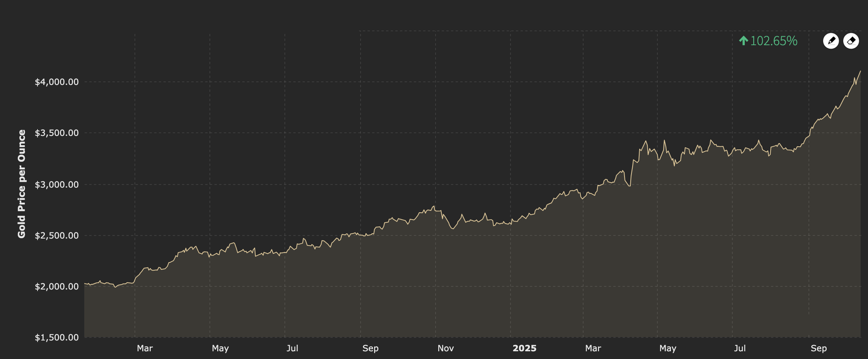Image resolution: width=868 pixels, height=359 pixels.
Task: Click the Nov x-axis label
Action: click(x=446, y=348)
